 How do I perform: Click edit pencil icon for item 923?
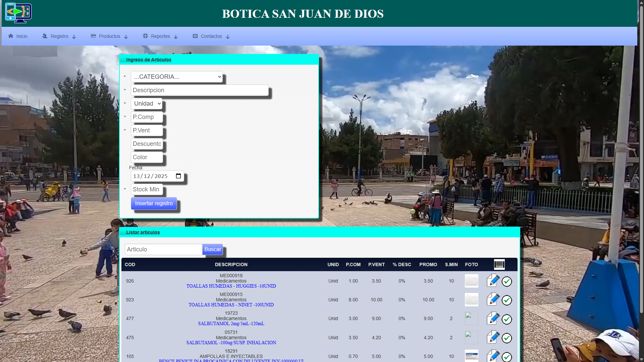[x=493, y=299]
